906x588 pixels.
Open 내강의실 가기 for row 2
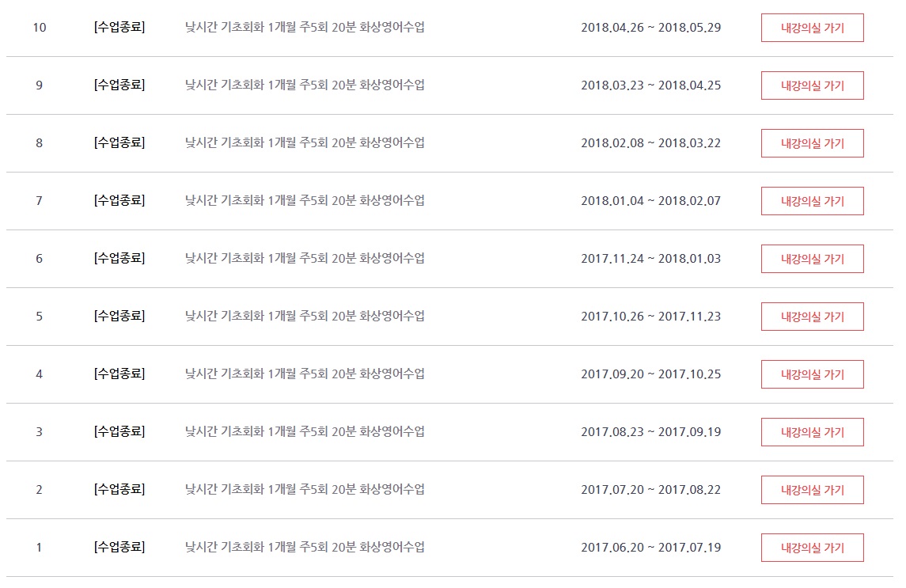pos(812,490)
